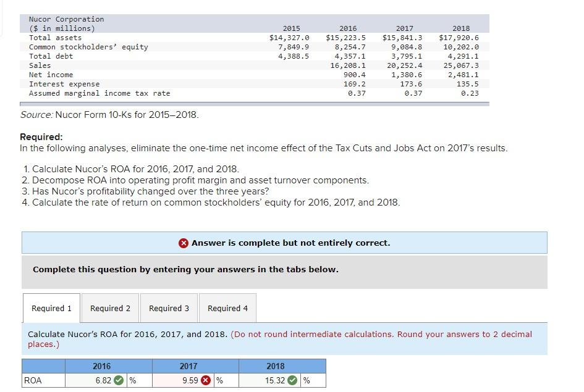Click the 'Required:' heading

tap(41, 137)
